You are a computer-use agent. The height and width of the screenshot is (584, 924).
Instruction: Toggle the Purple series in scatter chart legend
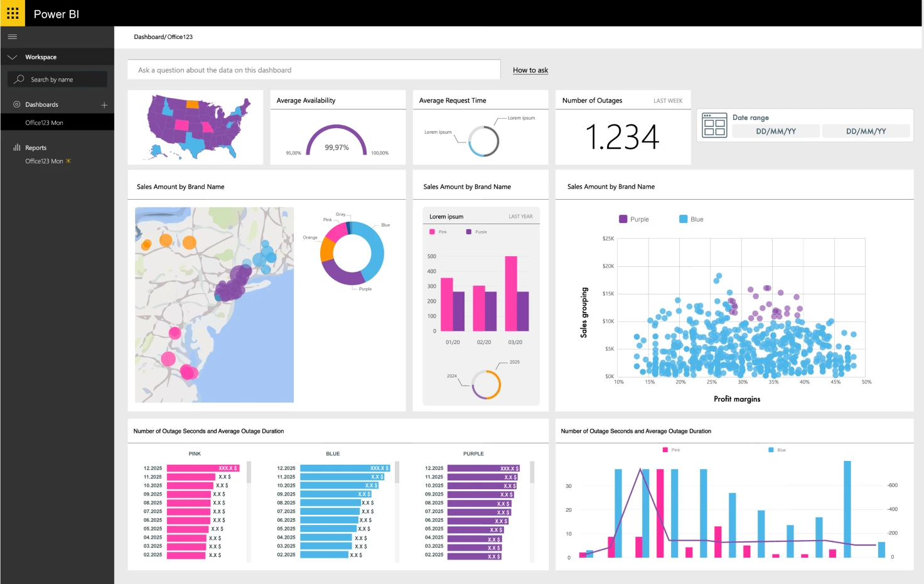[x=622, y=219]
